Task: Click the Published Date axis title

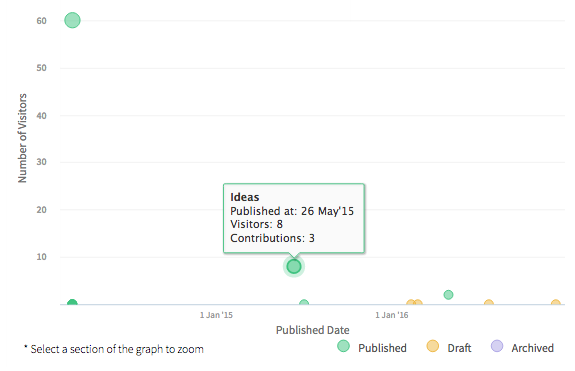Action: click(312, 330)
